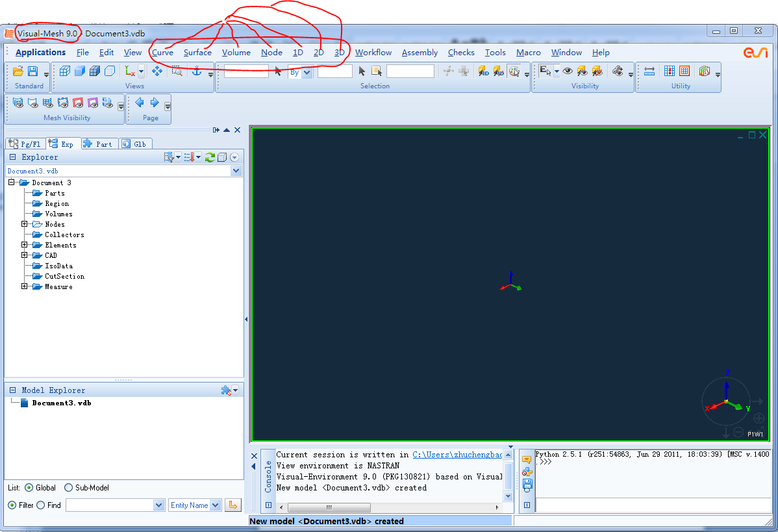The height and width of the screenshot is (532, 778).
Task: Select the Collectors folder in tree
Action: click(64, 234)
